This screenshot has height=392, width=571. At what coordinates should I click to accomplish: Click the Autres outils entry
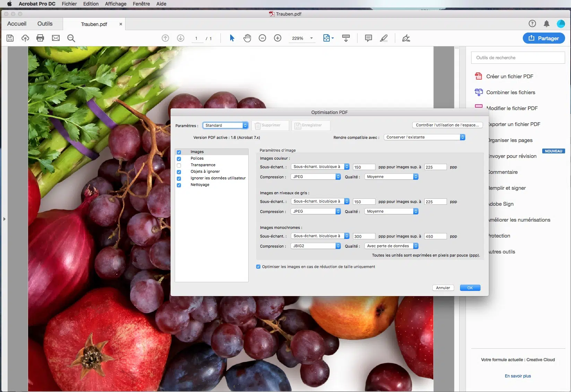502,252
